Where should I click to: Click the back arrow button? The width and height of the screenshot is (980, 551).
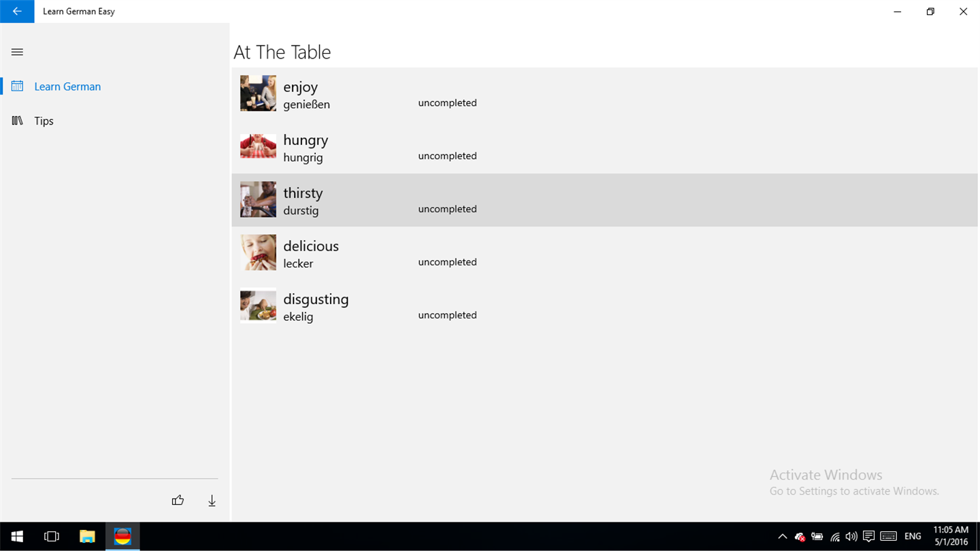17,12
